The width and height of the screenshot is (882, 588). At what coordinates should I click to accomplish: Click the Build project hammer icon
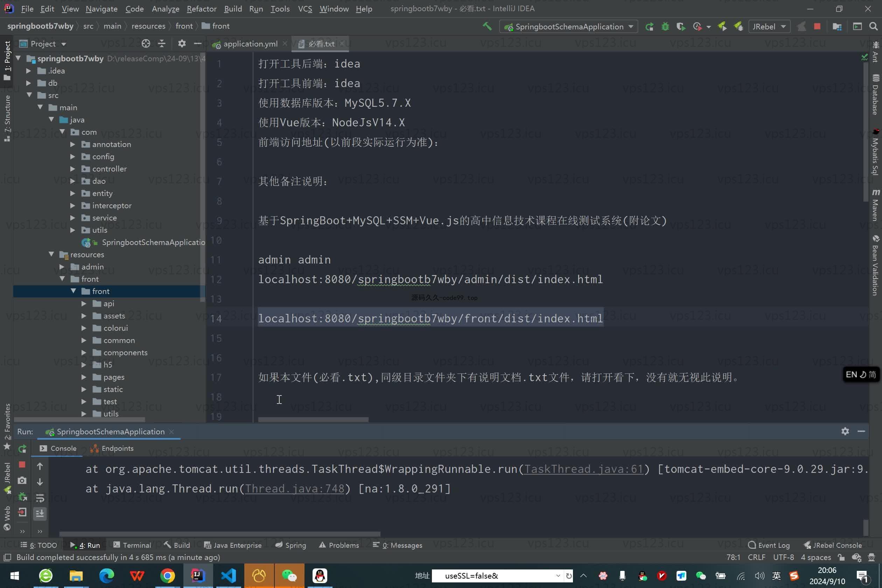click(x=487, y=26)
